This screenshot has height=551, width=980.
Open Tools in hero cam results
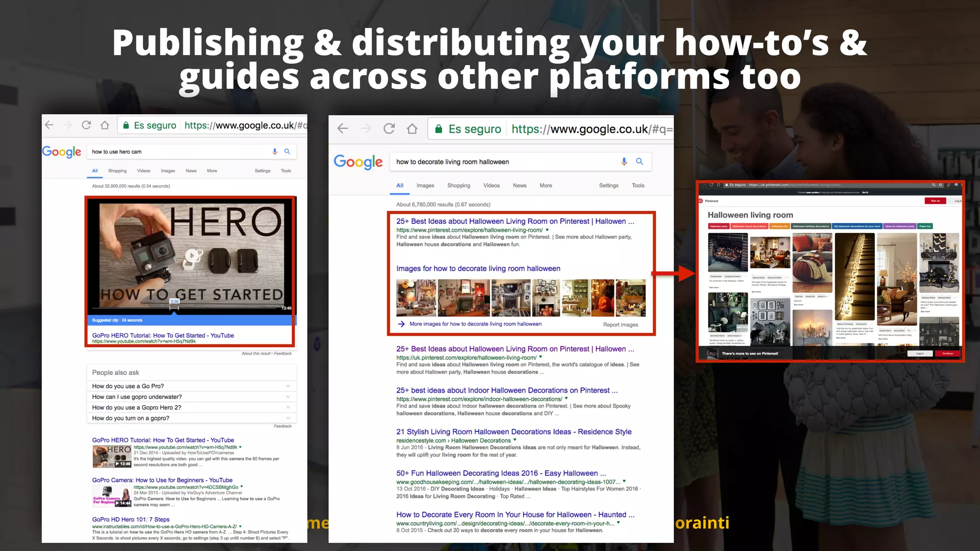286,171
